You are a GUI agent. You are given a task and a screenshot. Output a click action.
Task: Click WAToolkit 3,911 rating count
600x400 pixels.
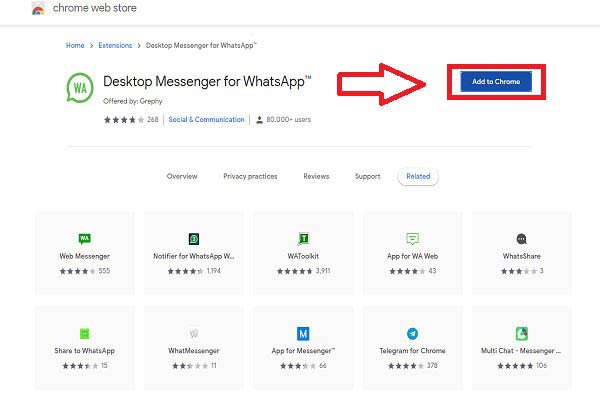(323, 271)
